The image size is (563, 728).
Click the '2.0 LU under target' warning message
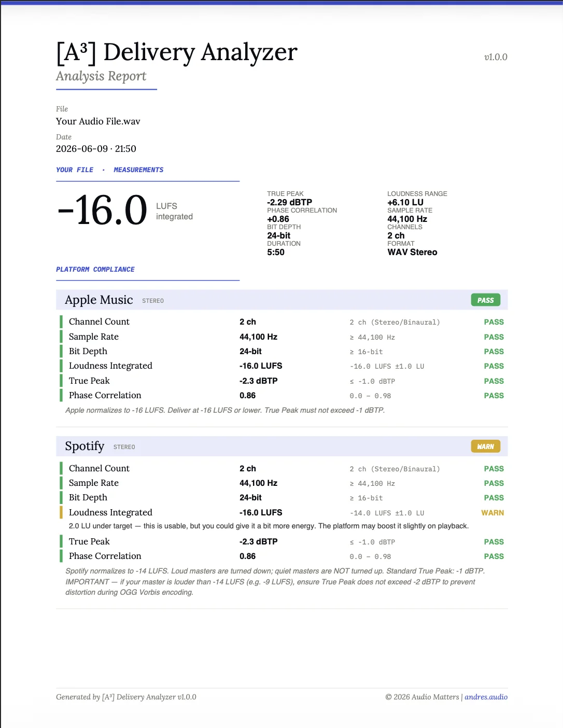coord(269,526)
